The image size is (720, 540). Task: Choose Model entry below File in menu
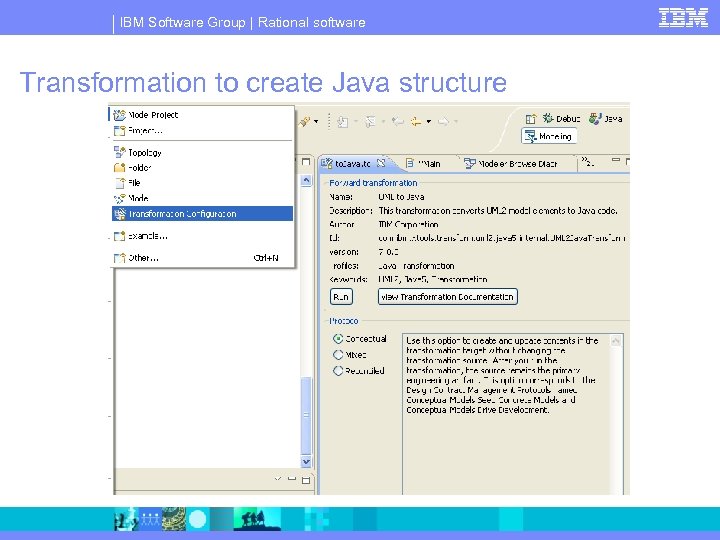pyautogui.click(x=202, y=198)
